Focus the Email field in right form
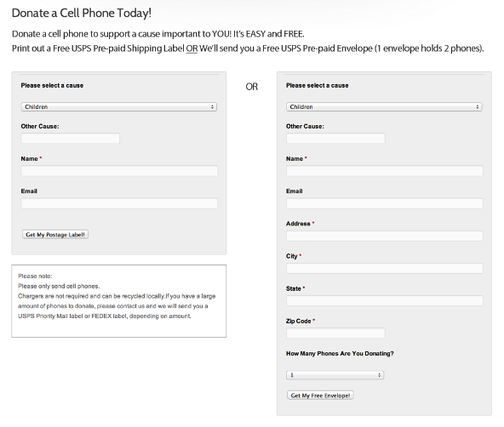This screenshot has width=504, height=427. [385, 203]
